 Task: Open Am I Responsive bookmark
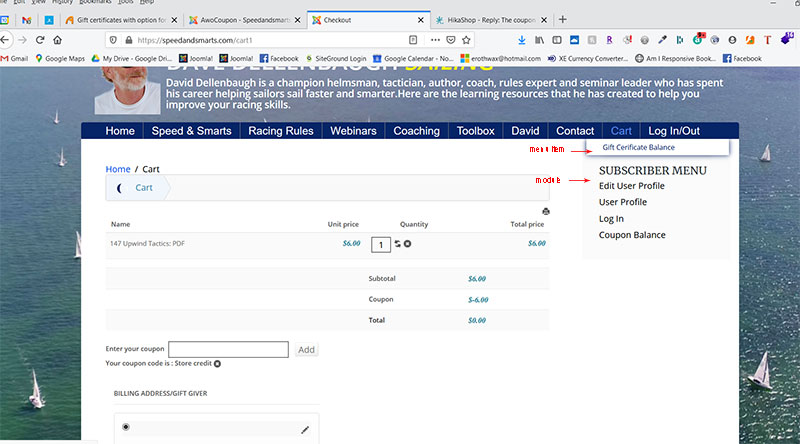[x=676, y=59]
